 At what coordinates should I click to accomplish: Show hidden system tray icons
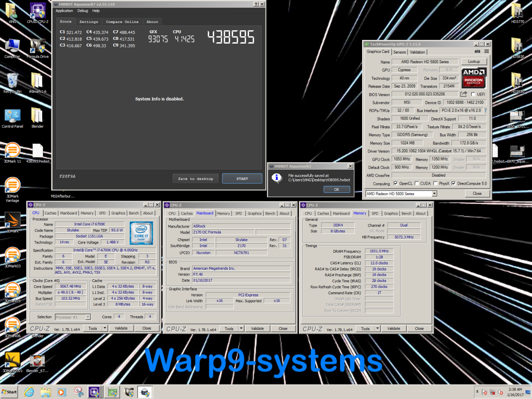click(x=477, y=392)
